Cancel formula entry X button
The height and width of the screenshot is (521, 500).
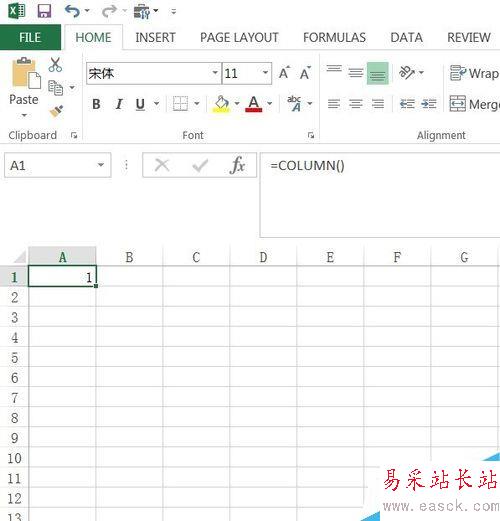pyautogui.click(x=162, y=165)
